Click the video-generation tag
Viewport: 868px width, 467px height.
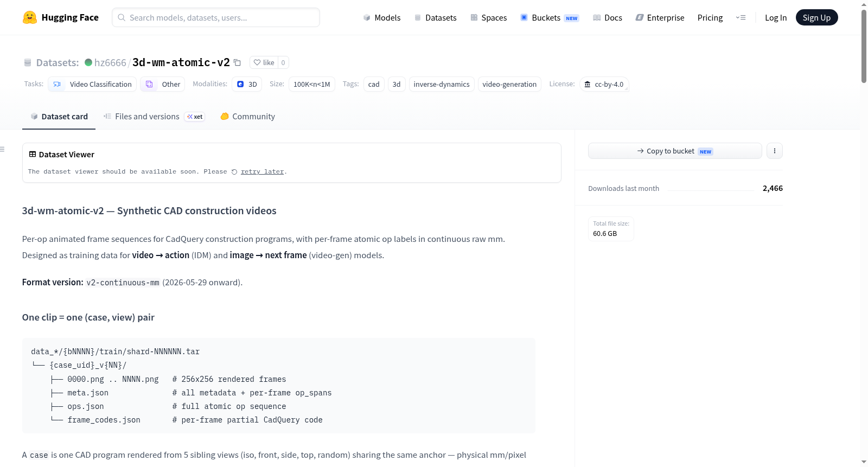[509, 84]
